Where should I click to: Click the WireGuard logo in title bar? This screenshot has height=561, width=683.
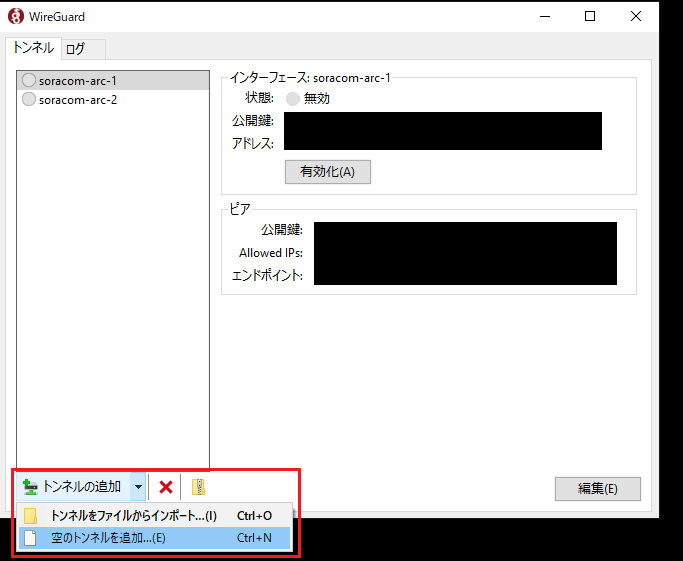point(16,17)
